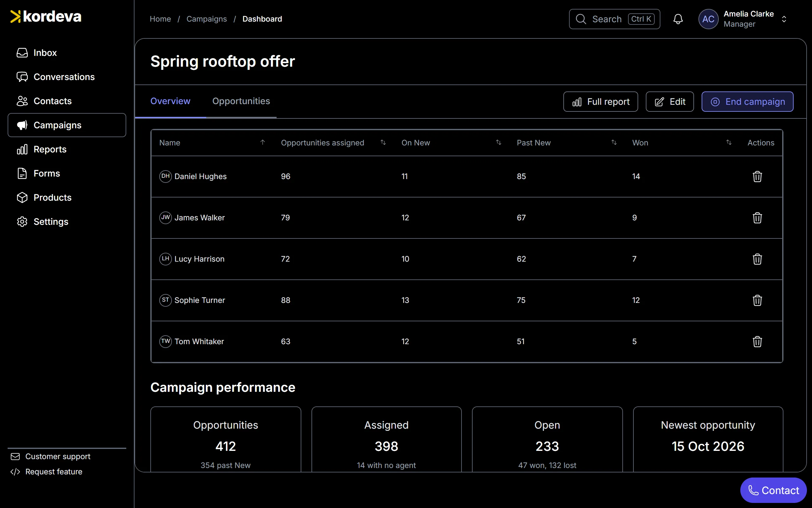
Task: Click the kordeva logo
Action: pyautogui.click(x=46, y=17)
